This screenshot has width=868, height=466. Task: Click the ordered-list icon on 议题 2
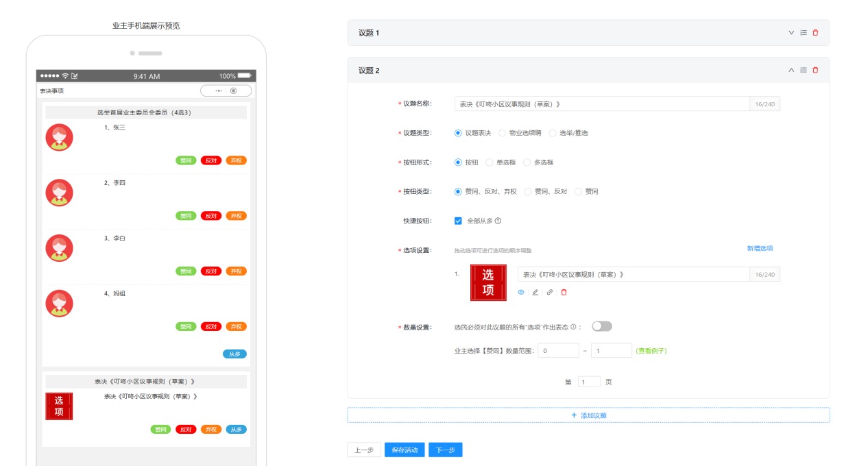pos(803,70)
